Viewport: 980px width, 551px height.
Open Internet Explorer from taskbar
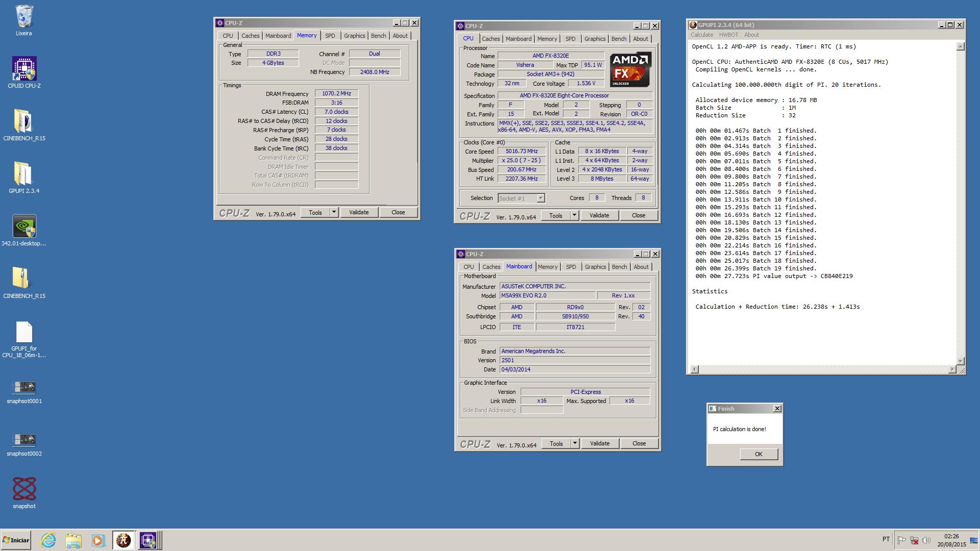(x=48, y=540)
